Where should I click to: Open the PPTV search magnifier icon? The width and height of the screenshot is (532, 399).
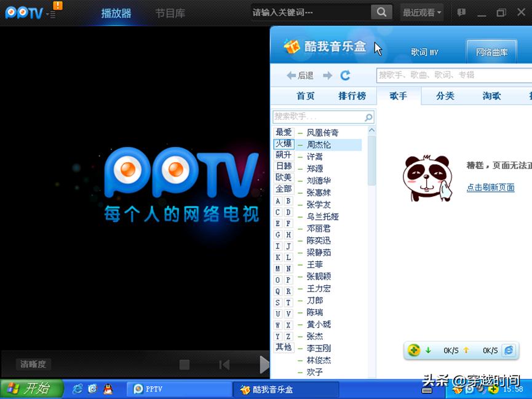[381, 12]
